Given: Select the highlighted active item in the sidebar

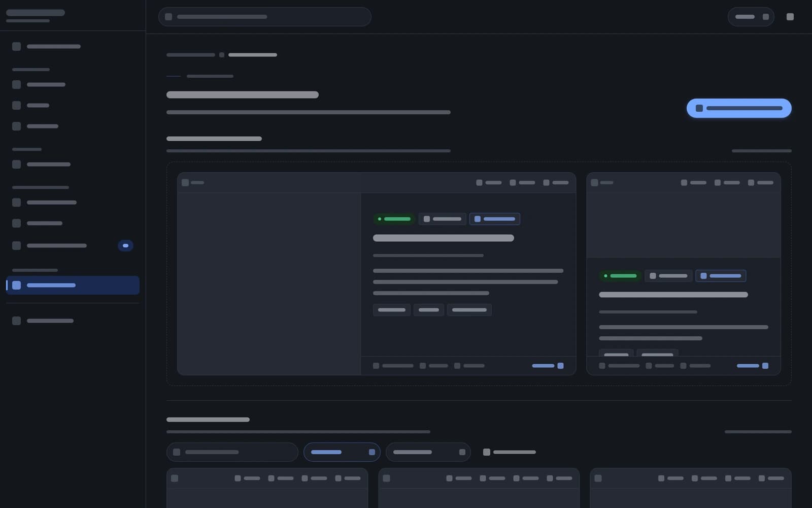Looking at the screenshot, I should [x=73, y=285].
